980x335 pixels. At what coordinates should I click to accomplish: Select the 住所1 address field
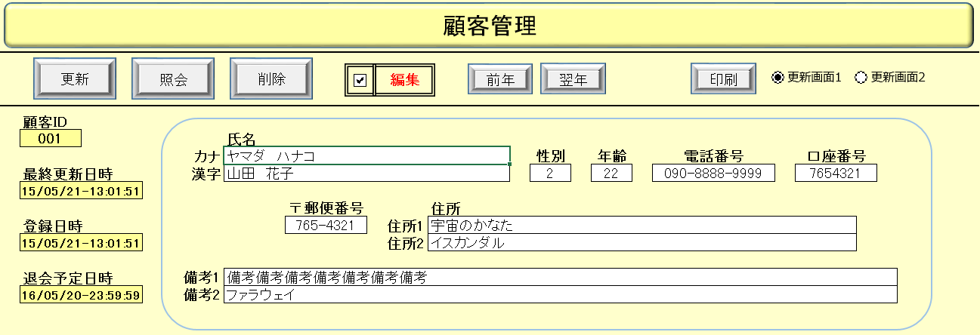(x=641, y=225)
